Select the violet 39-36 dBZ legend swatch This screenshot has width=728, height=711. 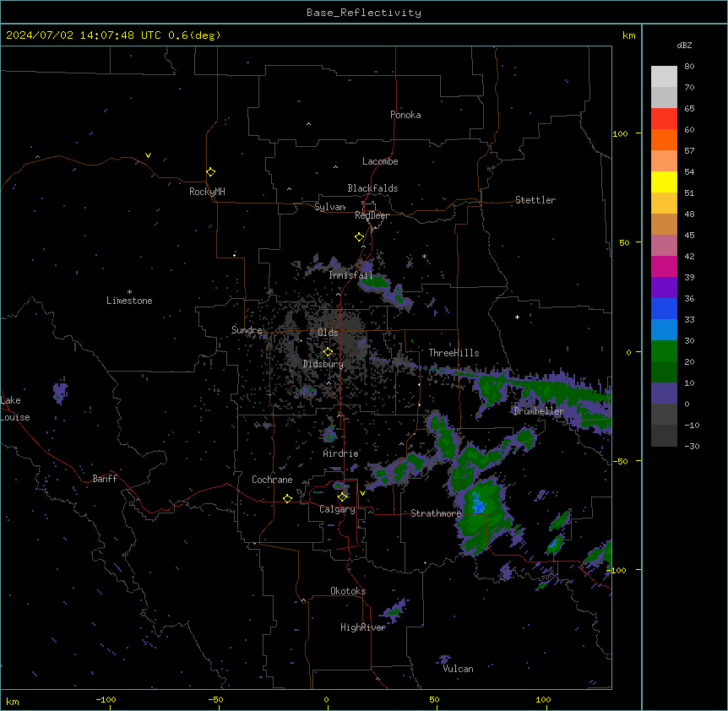pyautogui.click(x=664, y=287)
